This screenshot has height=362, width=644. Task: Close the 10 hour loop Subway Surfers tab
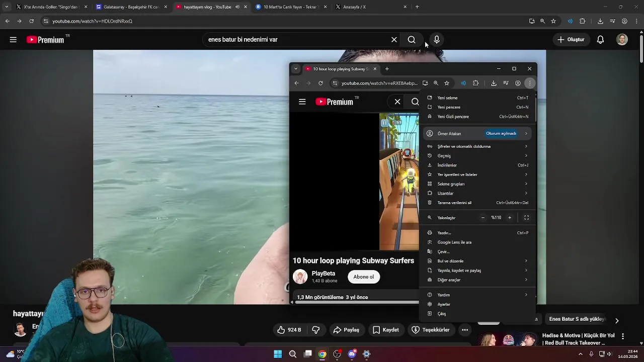(x=375, y=69)
